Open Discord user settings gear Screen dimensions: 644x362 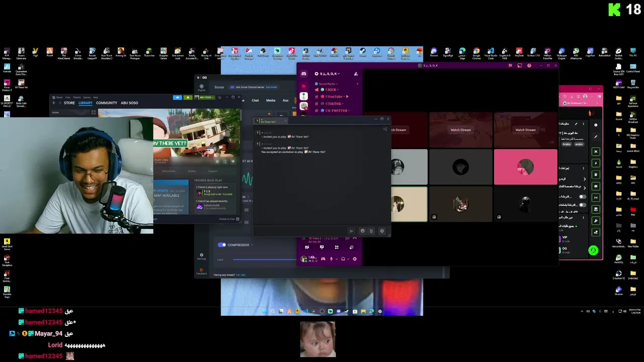(x=355, y=259)
